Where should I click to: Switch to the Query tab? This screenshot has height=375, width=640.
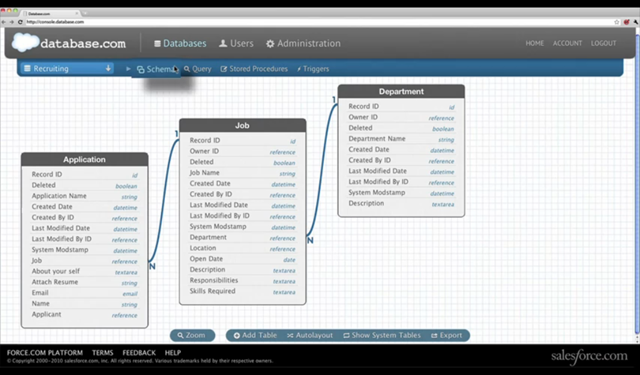(x=198, y=69)
